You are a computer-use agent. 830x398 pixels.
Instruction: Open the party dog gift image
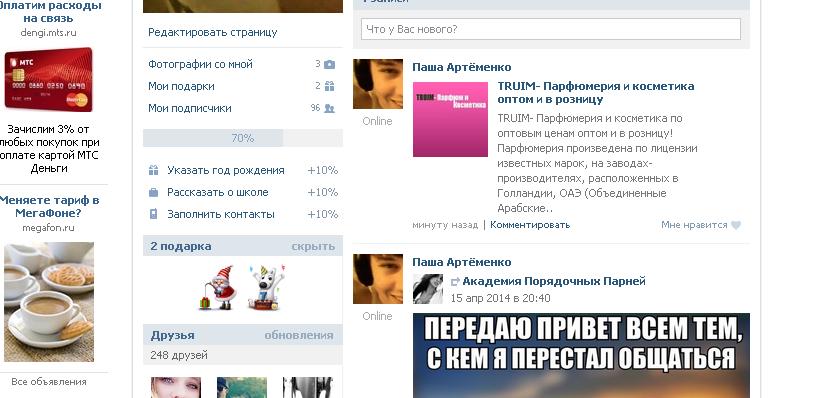coord(267,287)
